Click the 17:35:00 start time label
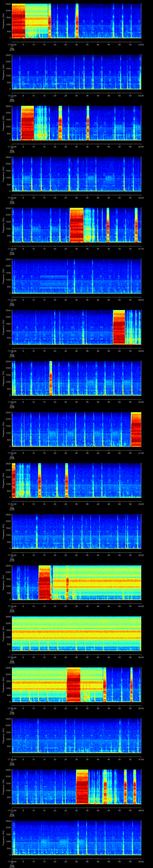Image resolution: width=153 pixels, height=868 pixels. (12, 708)
